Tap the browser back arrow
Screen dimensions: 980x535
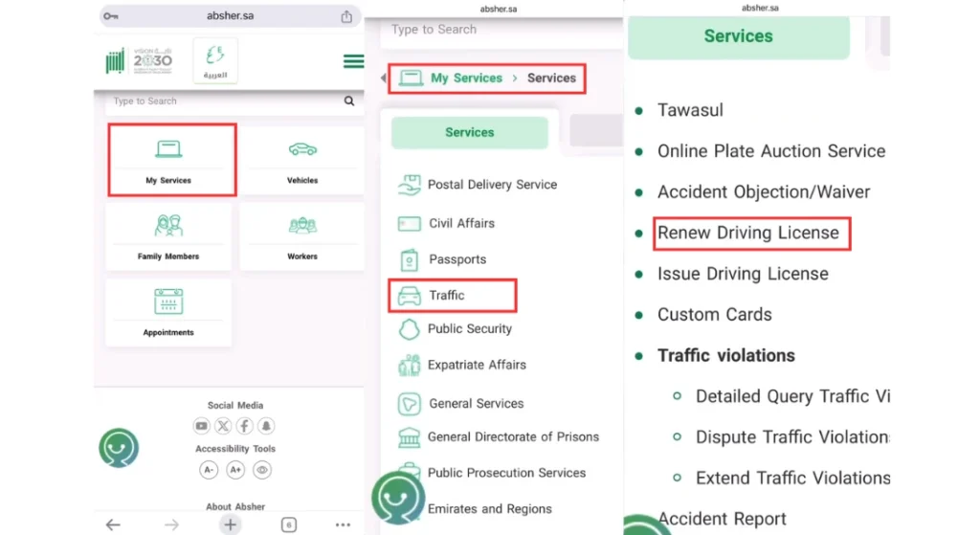(113, 525)
